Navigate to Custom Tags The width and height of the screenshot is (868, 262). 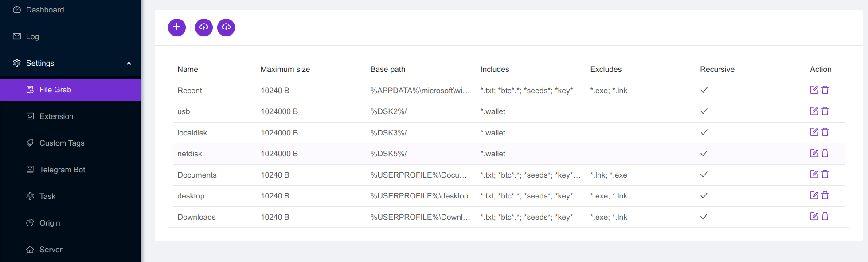coord(62,143)
